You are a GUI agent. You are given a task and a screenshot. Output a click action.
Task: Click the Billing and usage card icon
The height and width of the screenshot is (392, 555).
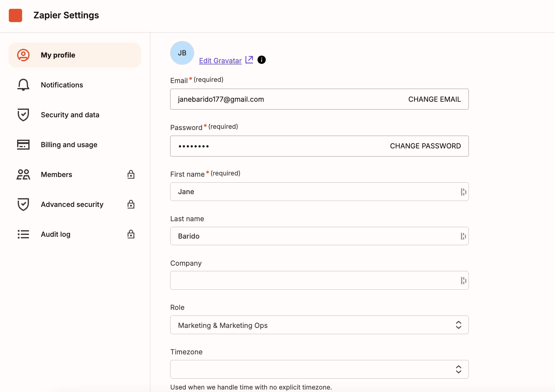coord(23,145)
